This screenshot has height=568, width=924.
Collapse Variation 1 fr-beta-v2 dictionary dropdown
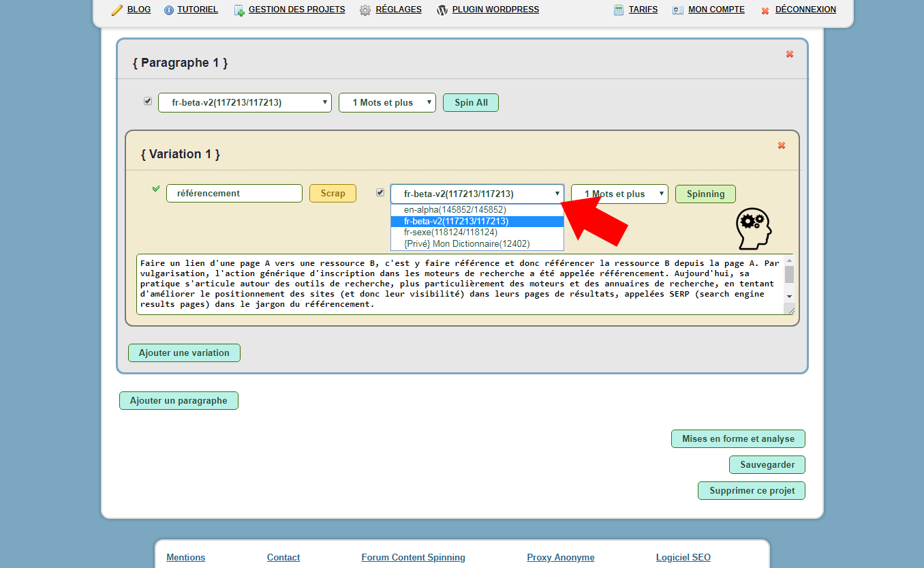[477, 194]
